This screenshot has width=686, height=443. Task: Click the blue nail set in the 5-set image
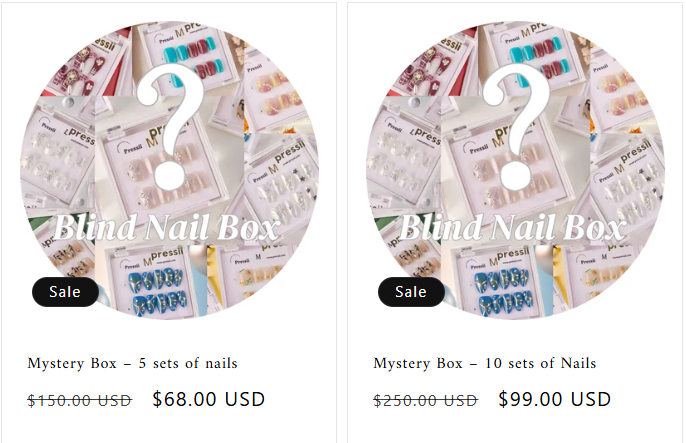tap(159, 290)
